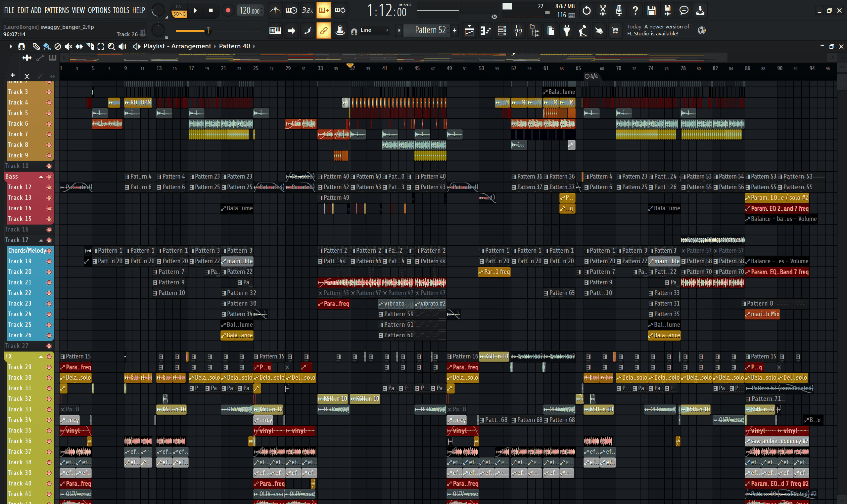Click the 120.000 tempo field
The width and height of the screenshot is (847, 504).
[250, 11]
